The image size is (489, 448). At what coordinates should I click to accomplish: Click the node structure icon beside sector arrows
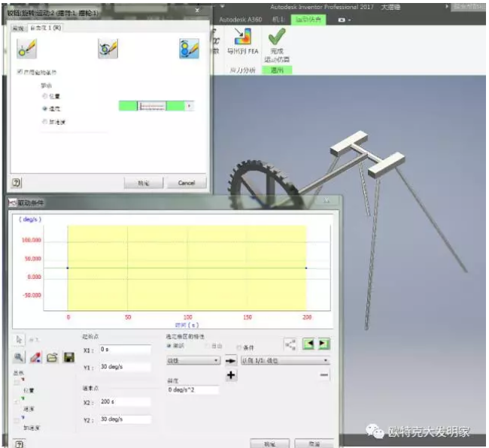tap(290, 344)
